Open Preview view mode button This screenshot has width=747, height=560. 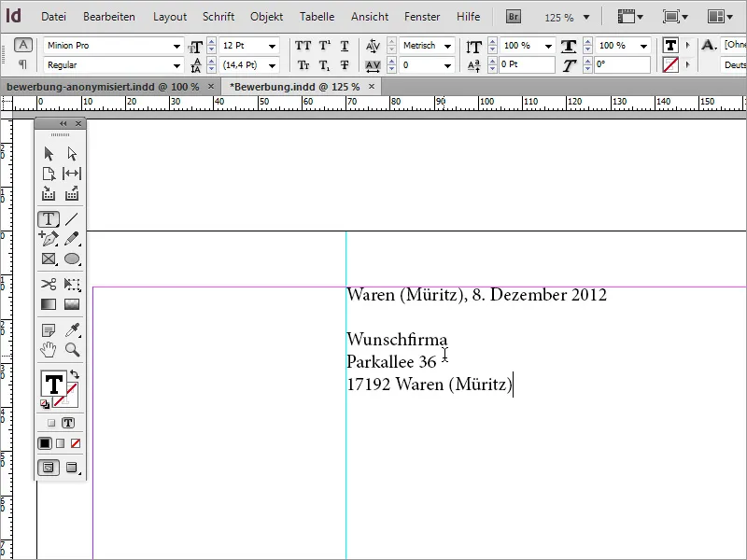[72, 468]
